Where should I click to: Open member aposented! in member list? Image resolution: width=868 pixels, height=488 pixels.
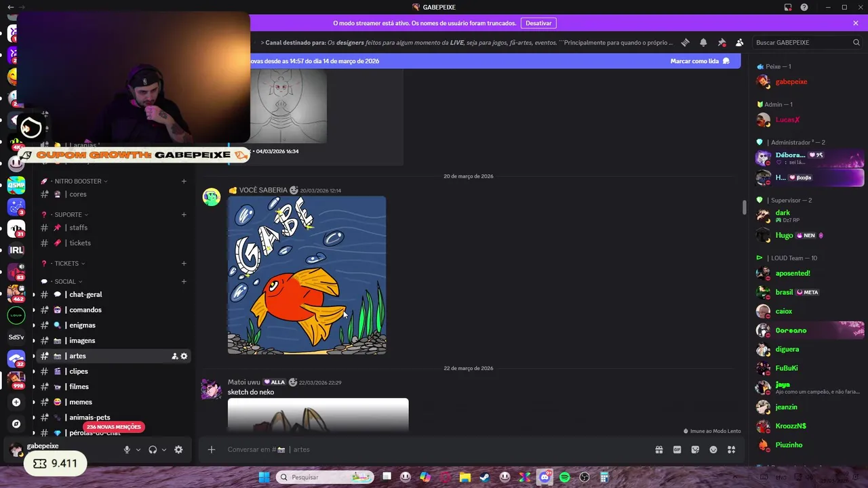click(x=808, y=273)
